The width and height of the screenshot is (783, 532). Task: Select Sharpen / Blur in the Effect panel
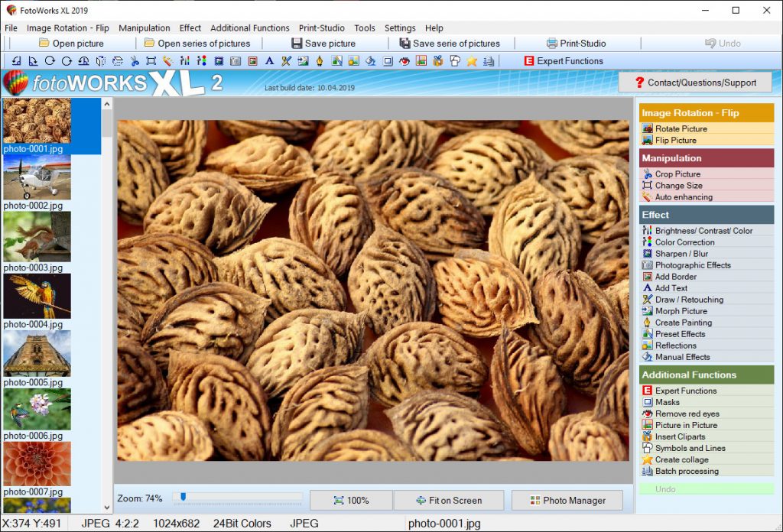[x=677, y=253]
